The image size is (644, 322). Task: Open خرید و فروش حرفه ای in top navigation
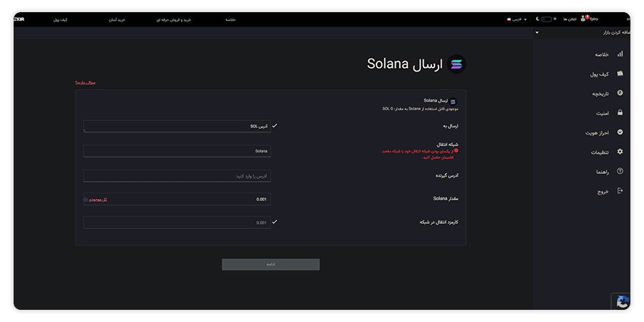[174, 19]
